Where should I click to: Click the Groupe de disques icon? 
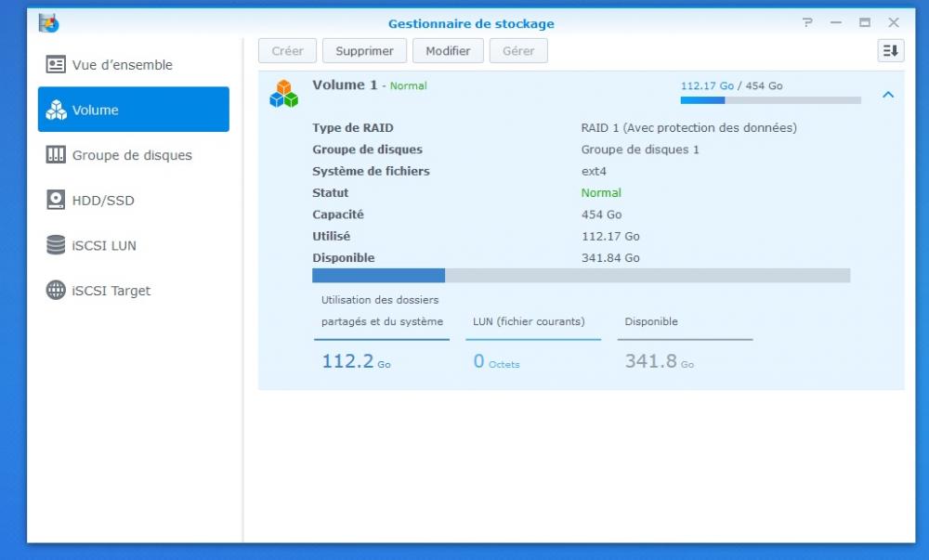56,155
